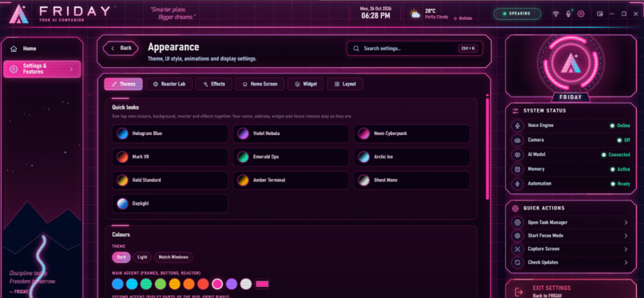Pick the blue main accent swatch
The width and height of the screenshot is (644, 298).
click(x=117, y=284)
